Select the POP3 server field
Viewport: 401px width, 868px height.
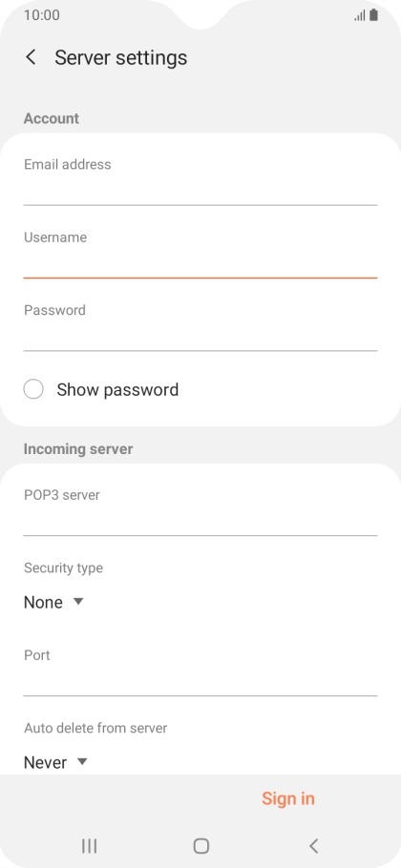pyautogui.click(x=200, y=510)
